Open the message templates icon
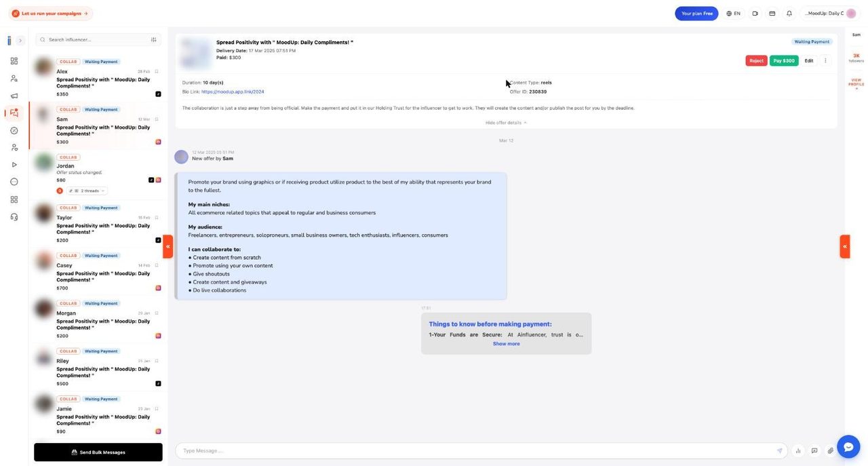Screen dimensions: 868x466 pyautogui.click(x=814, y=450)
